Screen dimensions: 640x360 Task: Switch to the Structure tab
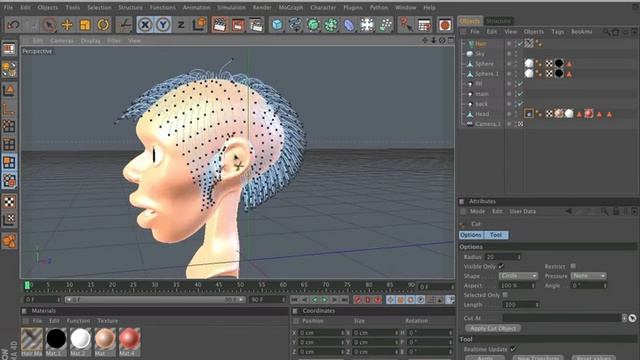[499, 21]
